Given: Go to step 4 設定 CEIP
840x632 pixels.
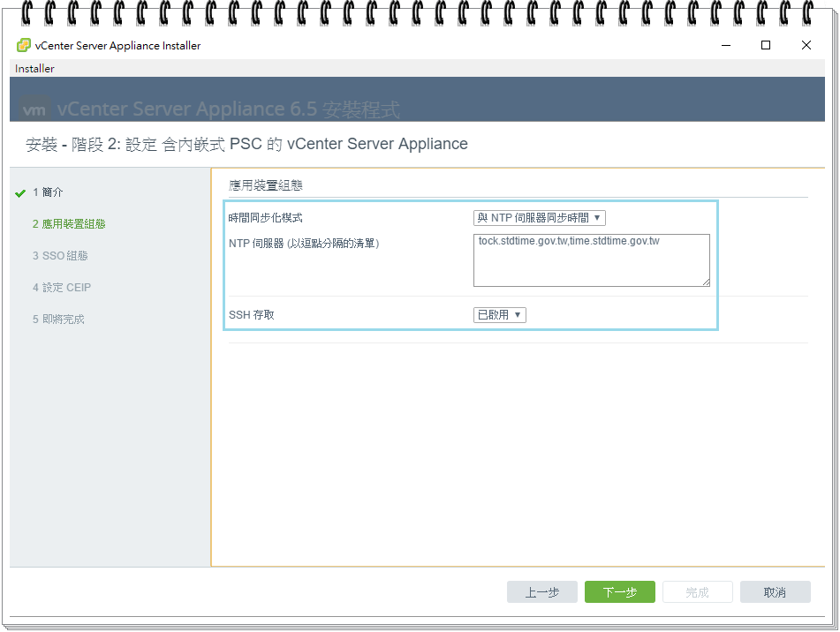Looking at the screenshot, I should click(62, 288).
